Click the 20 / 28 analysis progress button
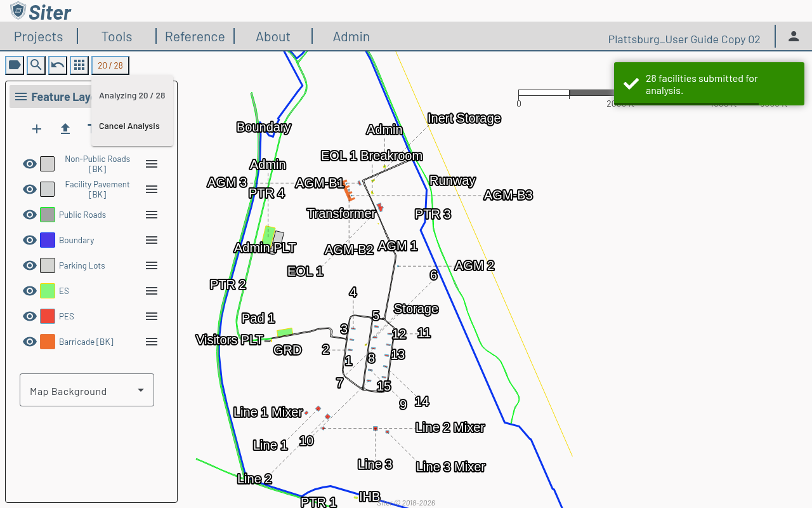812x508 pixels. 110,65
